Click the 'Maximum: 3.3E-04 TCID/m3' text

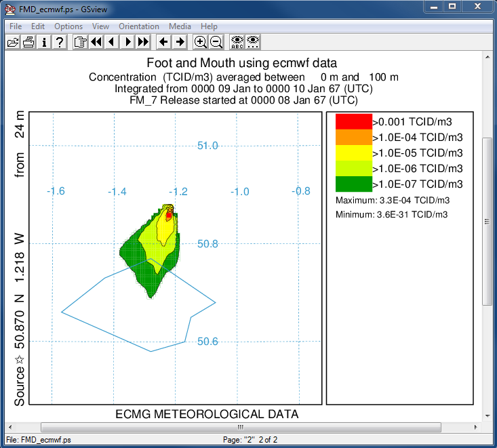click(x=393, y=200)
